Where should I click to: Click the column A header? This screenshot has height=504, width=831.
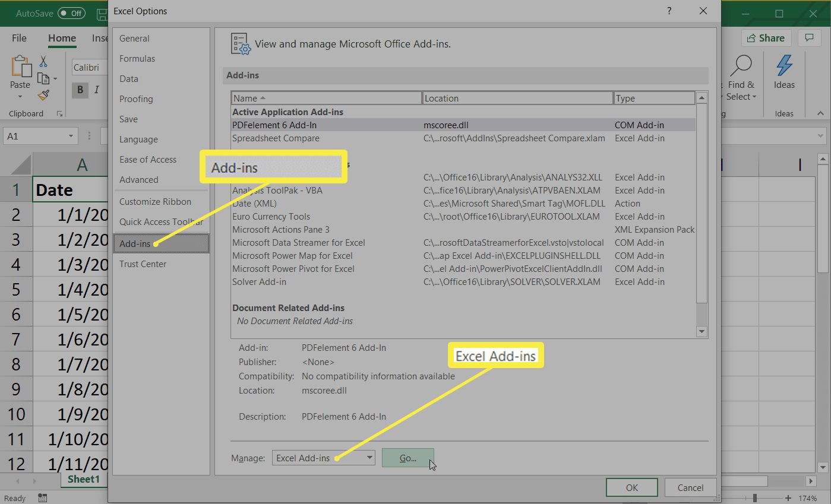click(x=70, y=164)
